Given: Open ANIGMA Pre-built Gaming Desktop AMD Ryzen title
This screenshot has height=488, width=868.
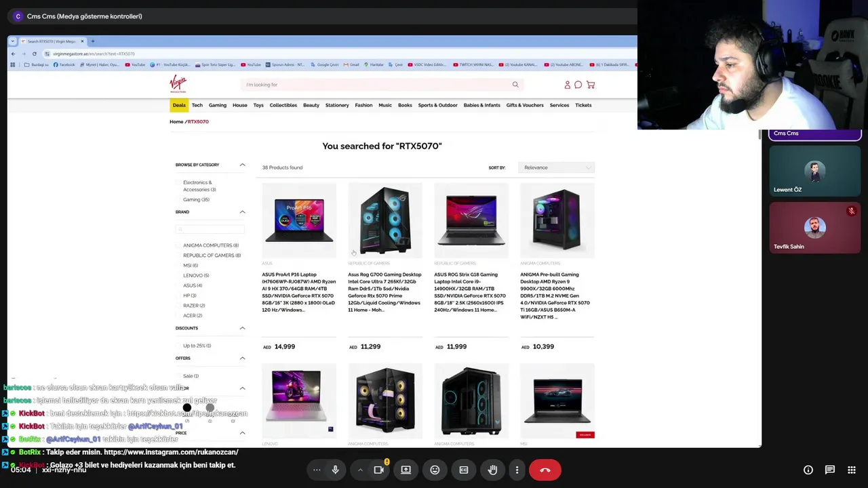Looking at the screenshot, I should pos(555,296).
